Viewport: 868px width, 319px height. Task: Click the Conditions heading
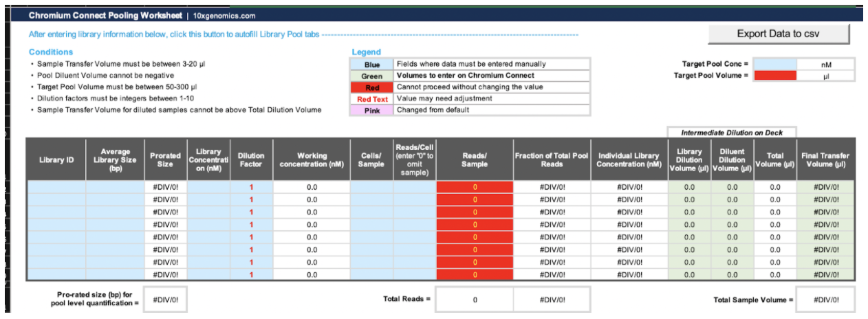[51, 52]
